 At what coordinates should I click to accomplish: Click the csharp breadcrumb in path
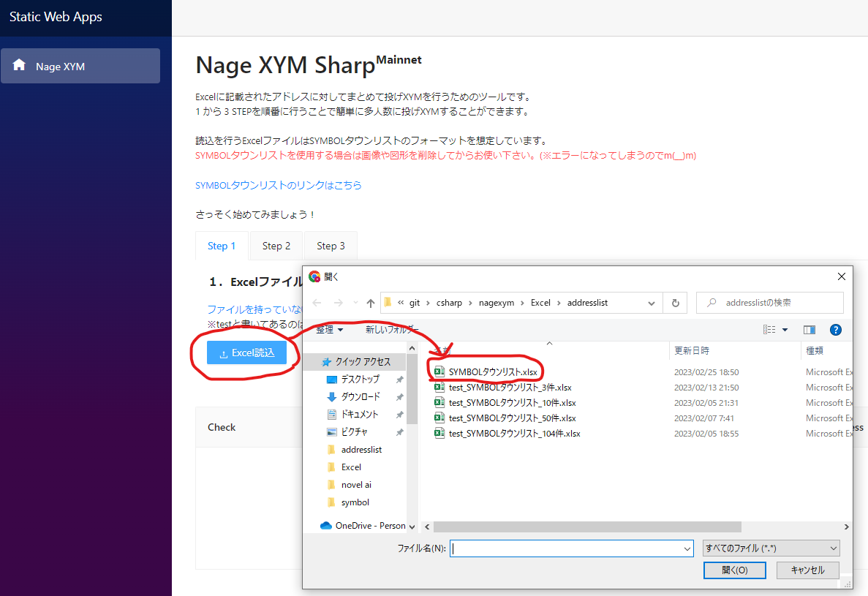coord(449,303)
